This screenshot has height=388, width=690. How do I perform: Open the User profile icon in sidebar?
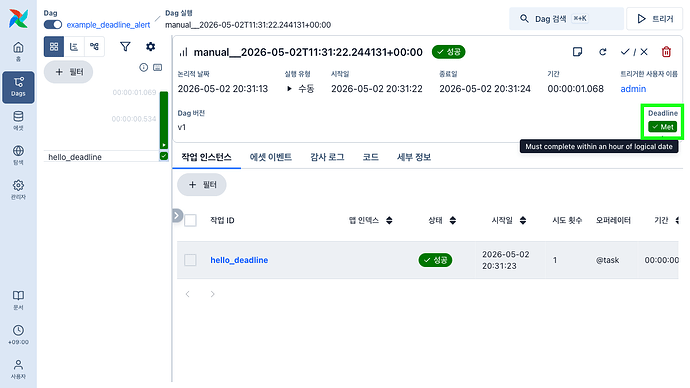click(18, 369)
